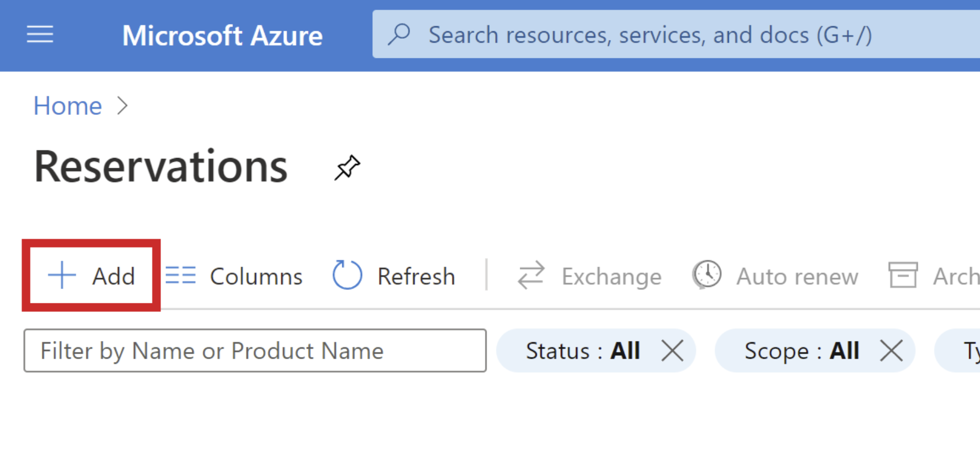Clear the Scope filter using X
Screen dimensions: 980x470
891,350
